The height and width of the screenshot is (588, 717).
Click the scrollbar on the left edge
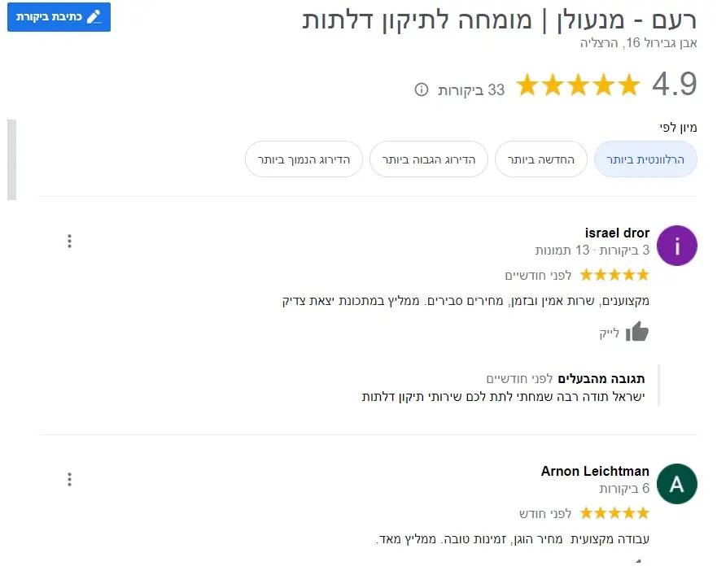[x=11, y=159]
